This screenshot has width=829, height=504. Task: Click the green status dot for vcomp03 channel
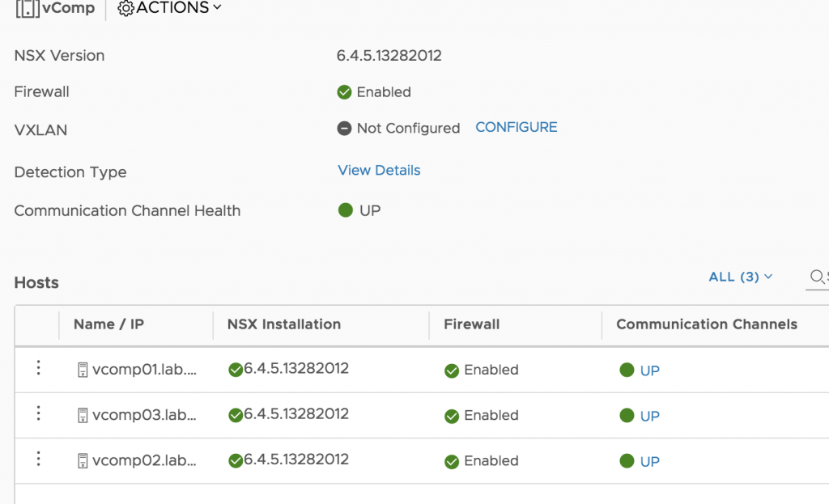coord(627,415)
